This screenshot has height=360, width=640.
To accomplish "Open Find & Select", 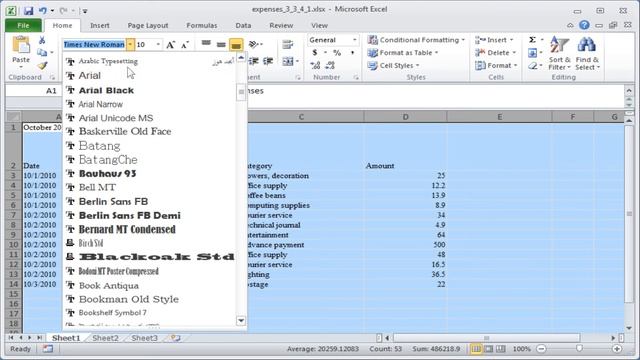I will 587,53.
